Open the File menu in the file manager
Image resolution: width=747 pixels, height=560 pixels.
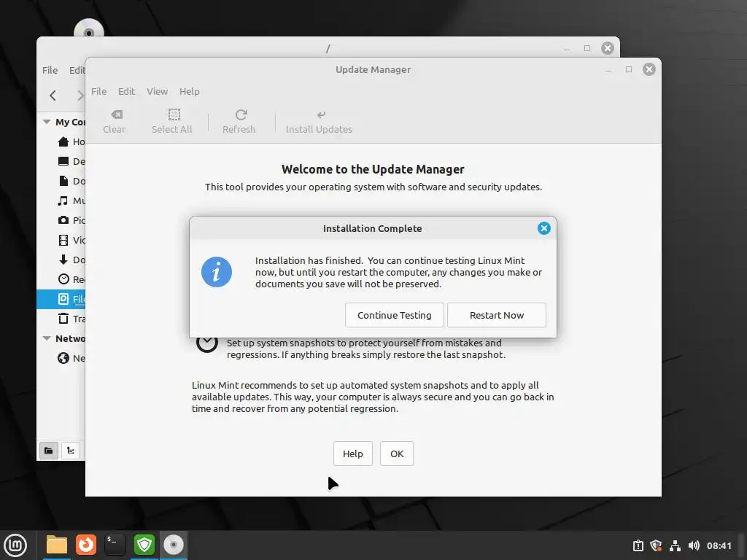click(50, 71)
